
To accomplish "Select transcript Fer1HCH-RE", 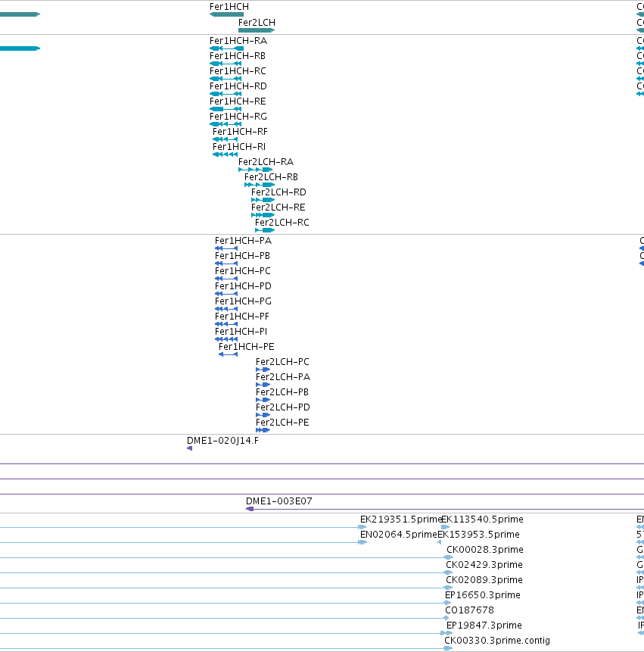I will [x=226, y=109].
